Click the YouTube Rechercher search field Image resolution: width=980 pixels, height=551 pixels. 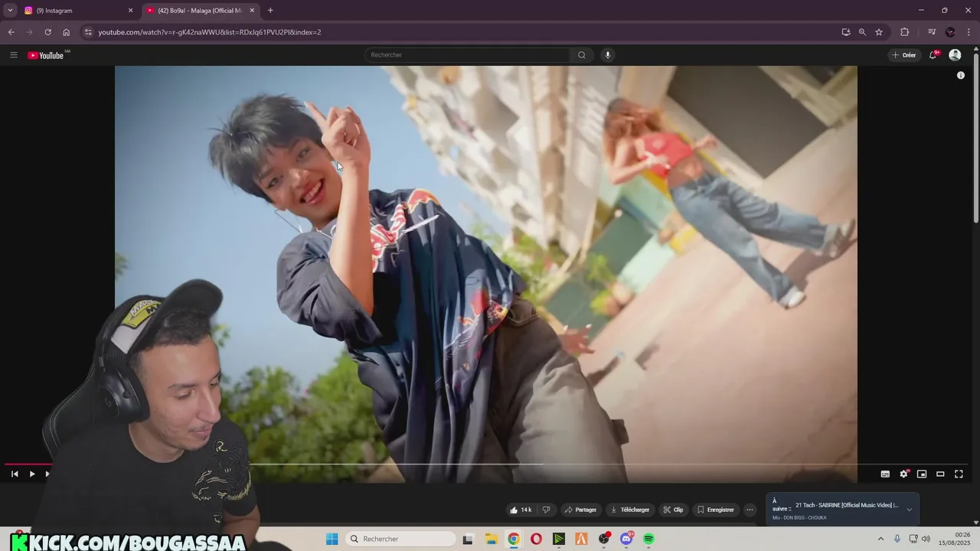pos(467,55)
